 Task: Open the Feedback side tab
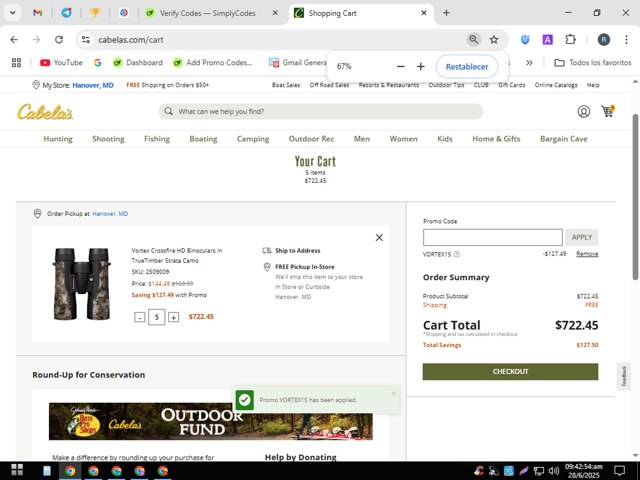point(624,376)
